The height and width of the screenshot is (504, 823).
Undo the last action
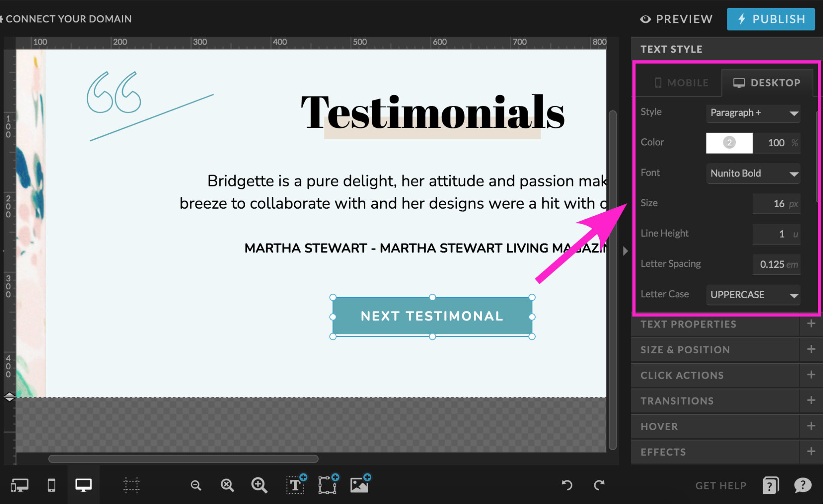(x=567, y=485)
